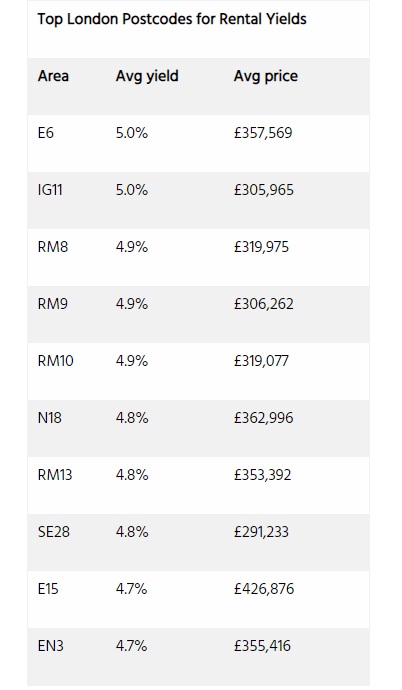Click the E6 postcode cell
Screen dimensions: 402x690
point(46,133)
